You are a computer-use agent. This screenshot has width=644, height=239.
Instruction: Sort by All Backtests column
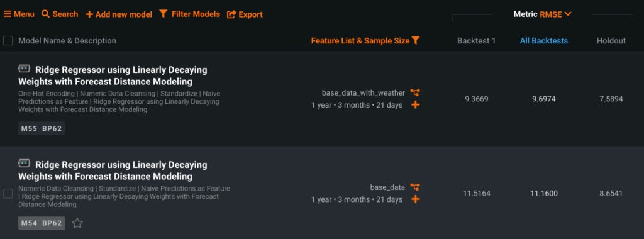(544, 41)
